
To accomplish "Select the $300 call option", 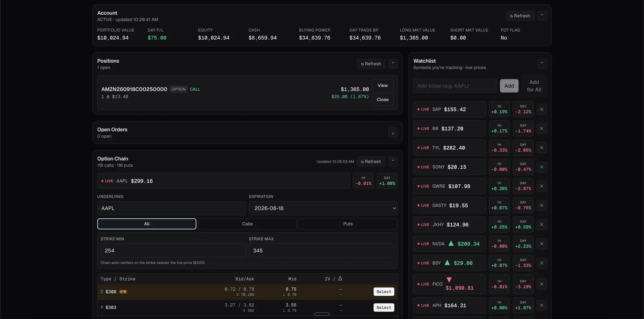I will pos(384,292).
